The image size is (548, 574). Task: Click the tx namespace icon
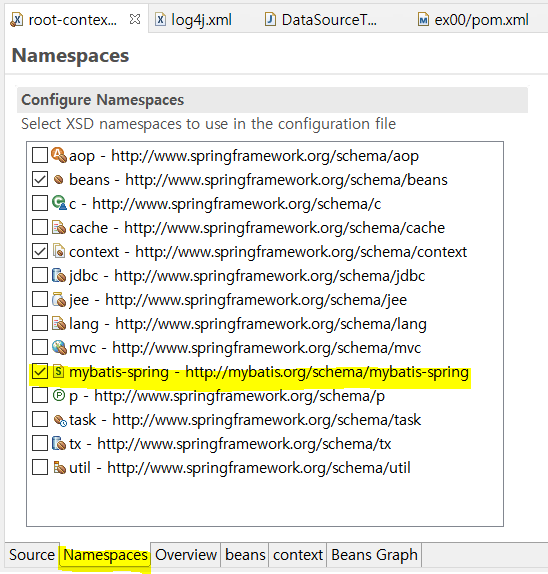(x=59, y=443)
